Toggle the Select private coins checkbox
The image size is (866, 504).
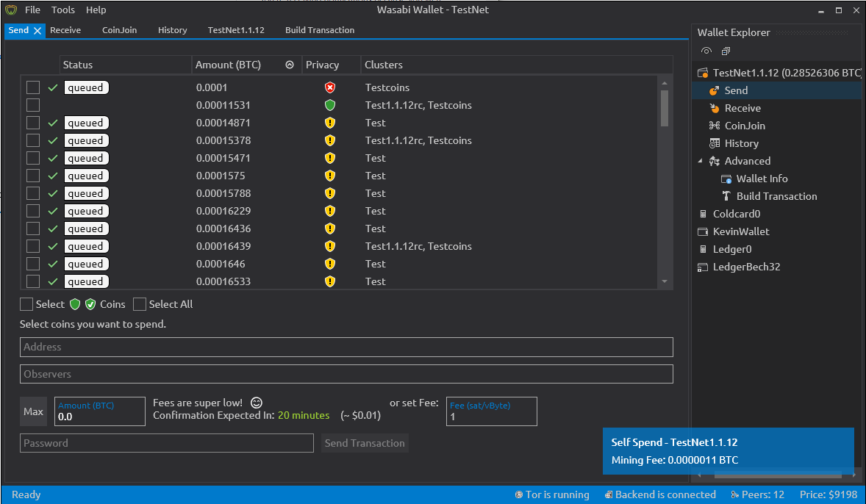pyautogui.click(x=26, y=304)
